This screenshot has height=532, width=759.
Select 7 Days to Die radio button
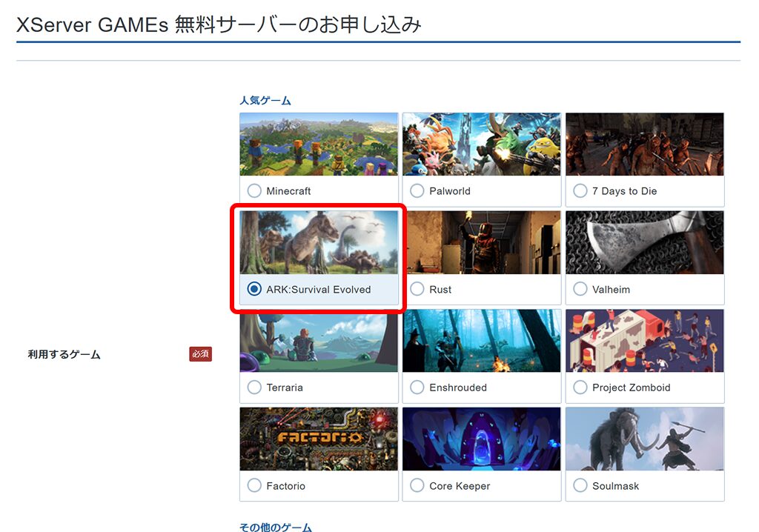click(x=580, y=191)
